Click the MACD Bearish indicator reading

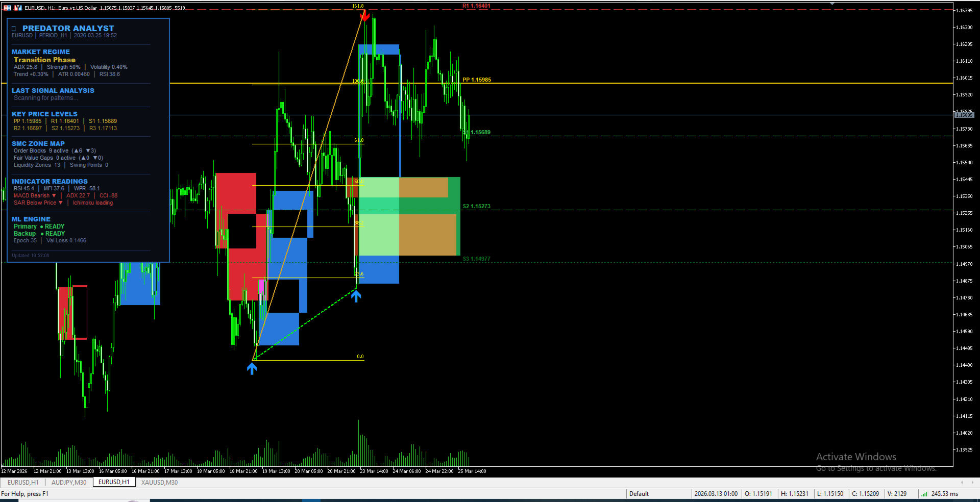tap(35, 196)
